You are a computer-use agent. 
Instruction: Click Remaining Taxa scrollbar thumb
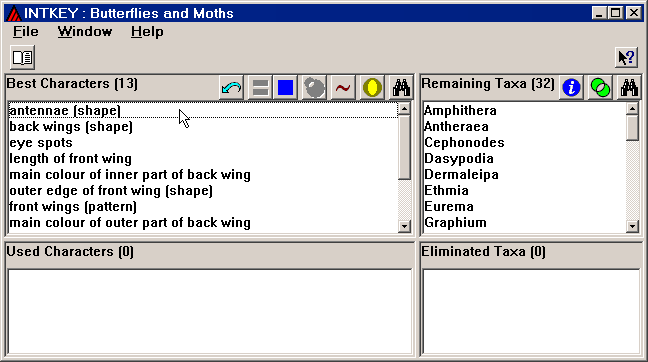pyautogui.click(x=632, y=129)
